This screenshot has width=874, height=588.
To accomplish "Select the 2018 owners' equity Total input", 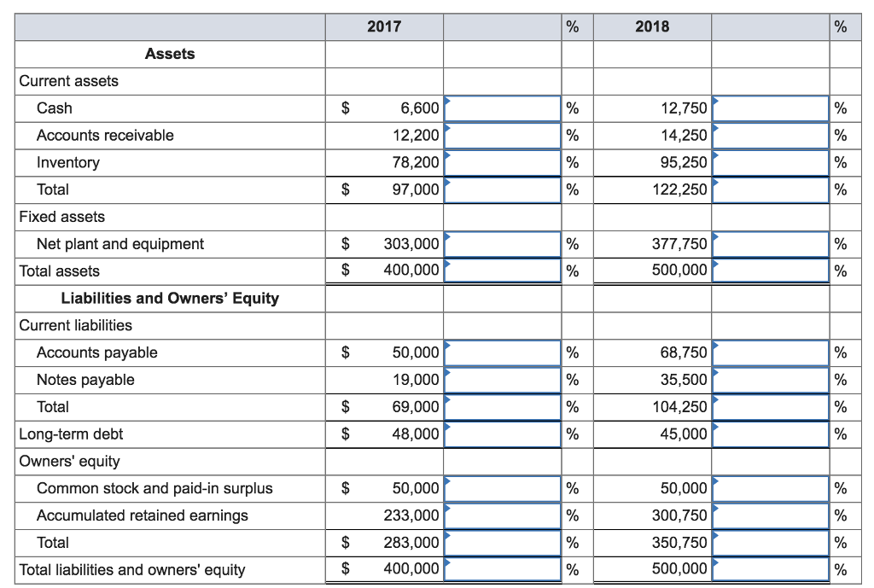I will (771, 543).
